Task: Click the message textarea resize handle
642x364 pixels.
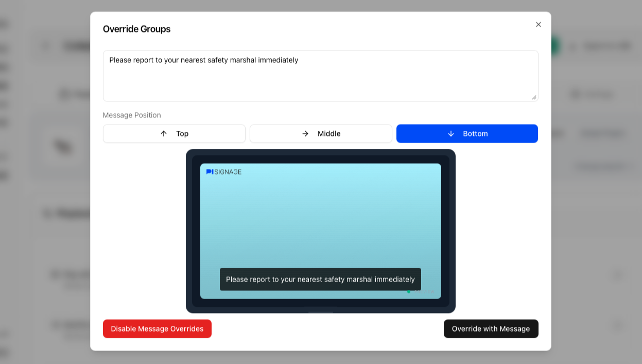Action: click(534, 97)
